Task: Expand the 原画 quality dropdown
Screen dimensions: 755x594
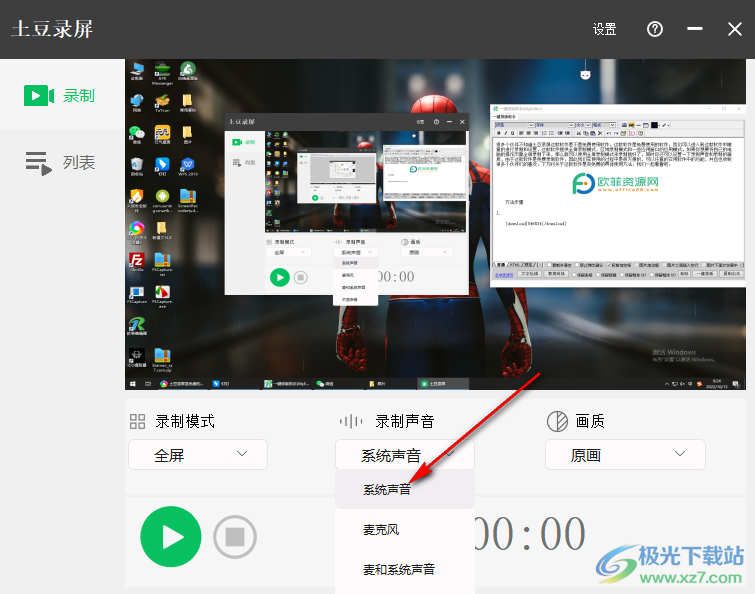Action: click(625, 454)
